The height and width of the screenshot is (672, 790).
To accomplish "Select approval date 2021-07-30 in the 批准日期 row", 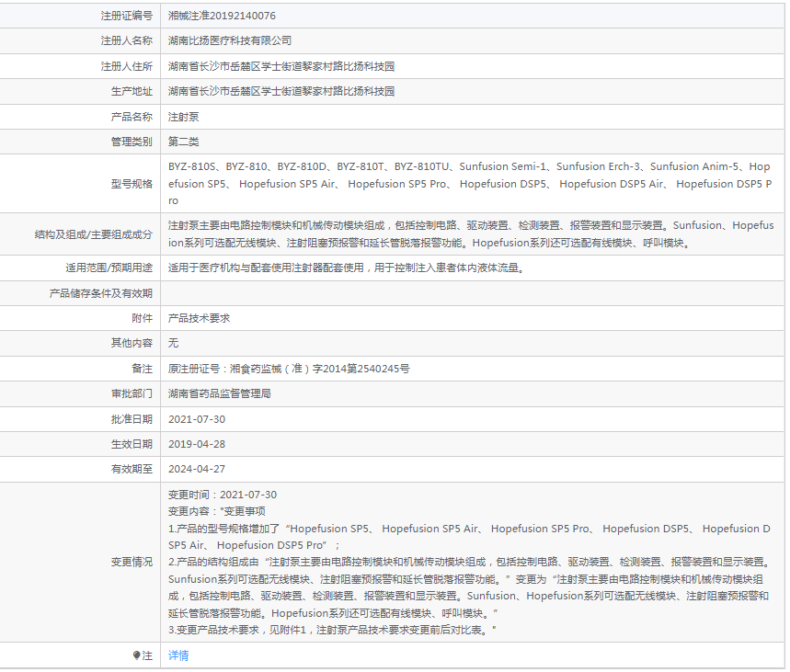I will (x=197, y=419).
